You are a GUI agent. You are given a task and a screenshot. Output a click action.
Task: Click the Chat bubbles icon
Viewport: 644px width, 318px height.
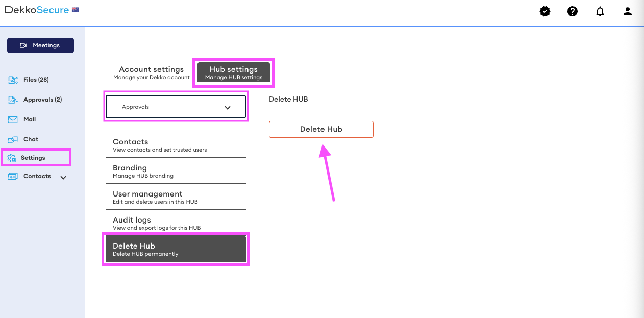tap(13, 139)
